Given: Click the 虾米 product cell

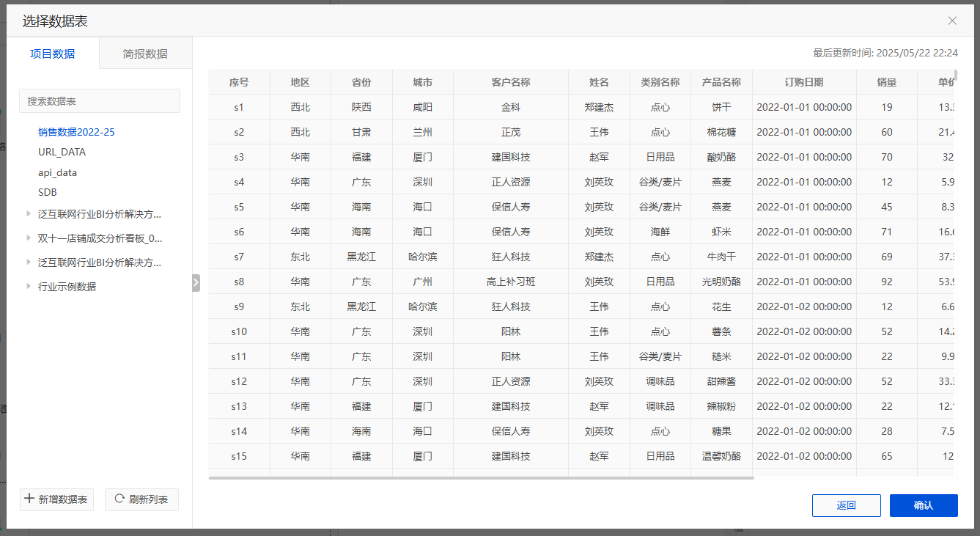Looking at the screenshot, I should 721,232.
